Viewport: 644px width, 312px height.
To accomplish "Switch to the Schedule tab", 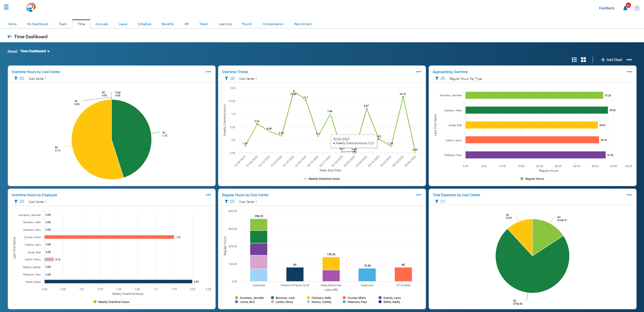I will coord(144,24).
